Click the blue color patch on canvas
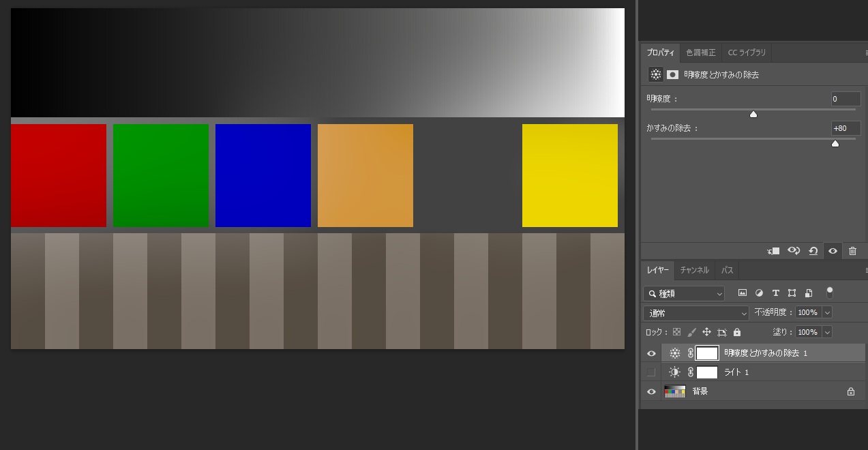Screen dimensions: 868x450 (x=263, y=175)
